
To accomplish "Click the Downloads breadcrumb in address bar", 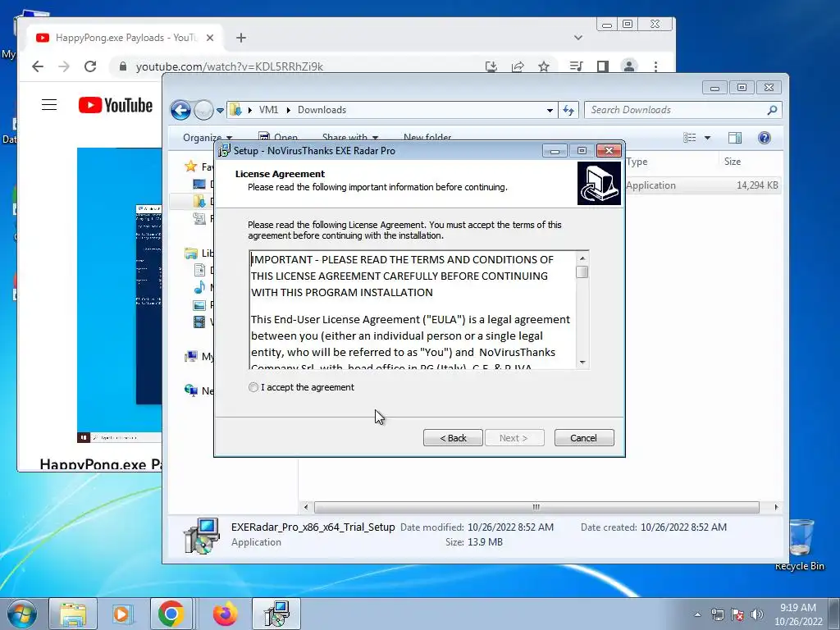I will tap(322, 110).
